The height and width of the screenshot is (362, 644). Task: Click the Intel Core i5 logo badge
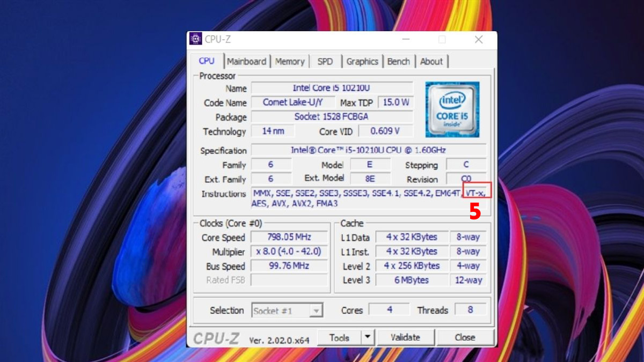pyautogui.click(x=452, y=109)
